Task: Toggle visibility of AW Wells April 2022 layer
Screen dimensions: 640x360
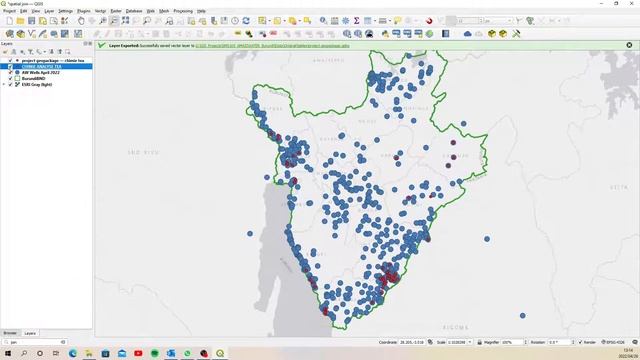Action: 10,73
